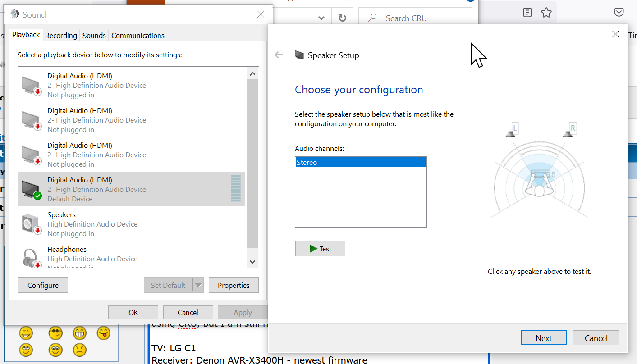Image resolution: width=637 pixels, height=364 pixels.
Task: Click the browser reload icon
Action: [x=343, y=18]
